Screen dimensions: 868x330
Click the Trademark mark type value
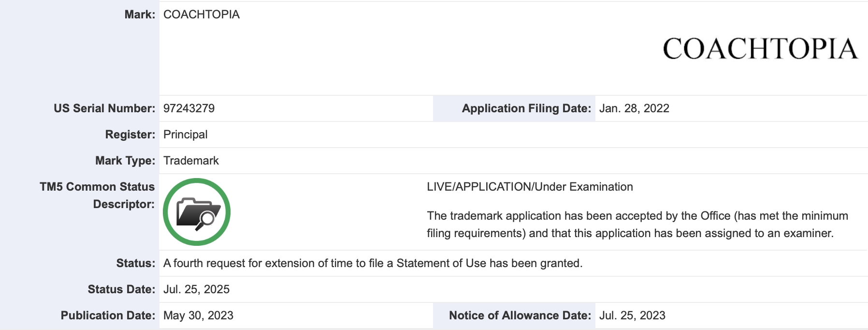[x=191, y=161]
